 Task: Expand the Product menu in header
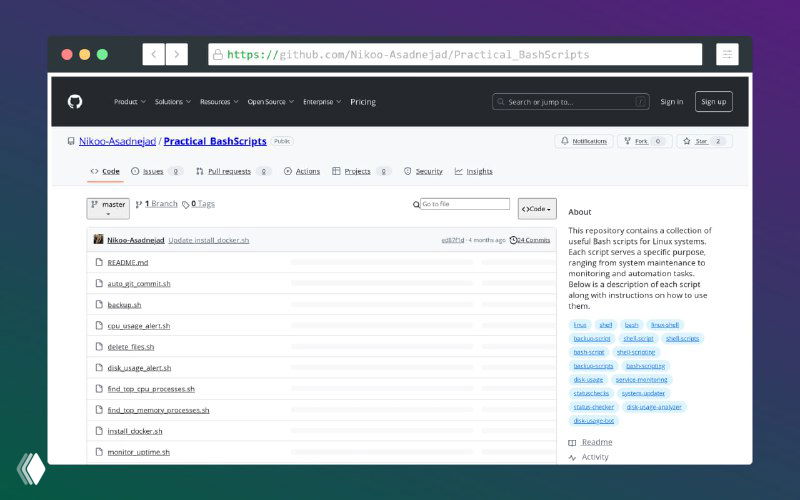(x=129, y=101)
